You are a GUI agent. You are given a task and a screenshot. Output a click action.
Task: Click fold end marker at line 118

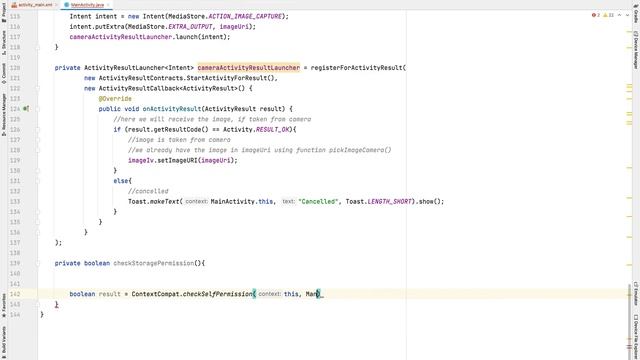38,47
